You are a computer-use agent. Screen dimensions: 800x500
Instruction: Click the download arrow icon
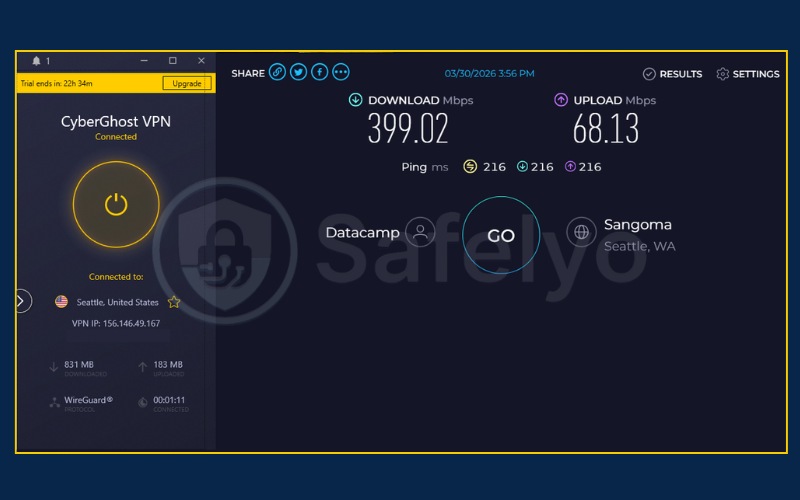coord(356,99)
